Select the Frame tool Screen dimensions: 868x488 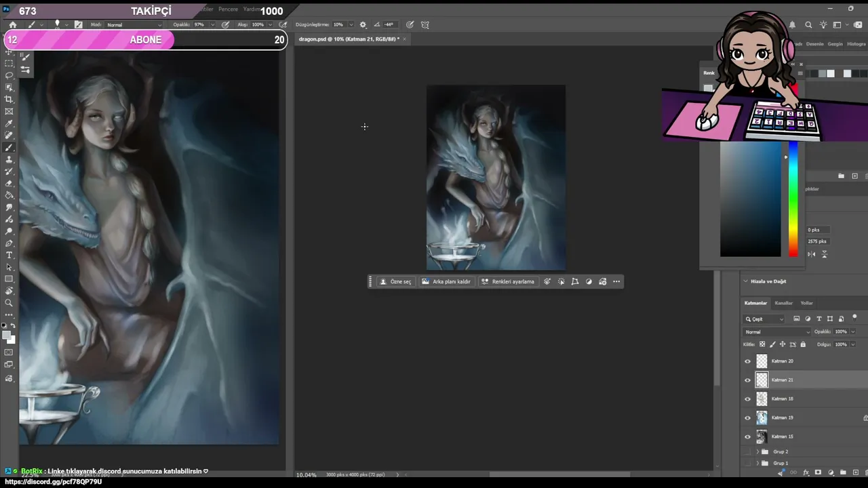click(9, 112)
